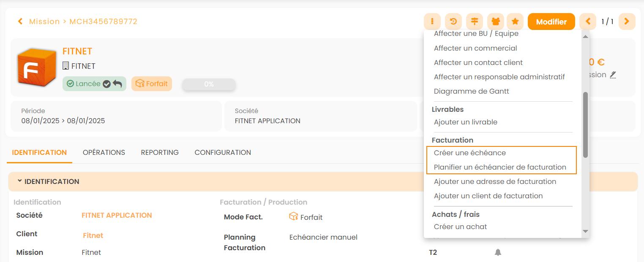Image resolution: width=644 pixels, height=262 pixels.
Task: Switch to the OPÉRATIONS tab
Action: tap(104, 152)
